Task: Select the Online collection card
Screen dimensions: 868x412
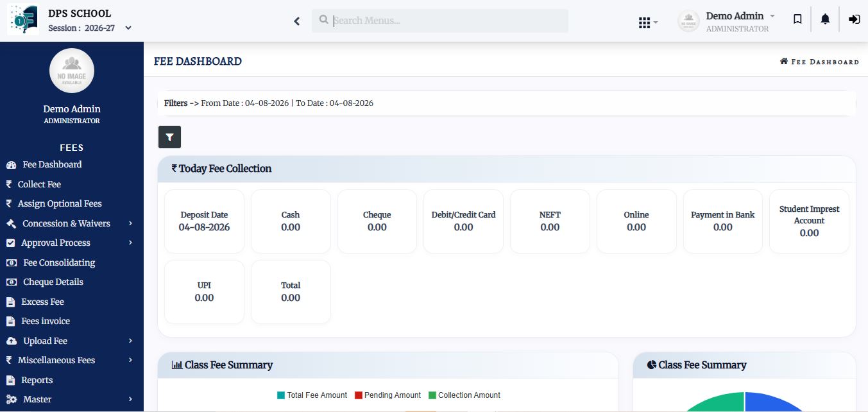Action: pyautogui.click(x=636, y=221)
